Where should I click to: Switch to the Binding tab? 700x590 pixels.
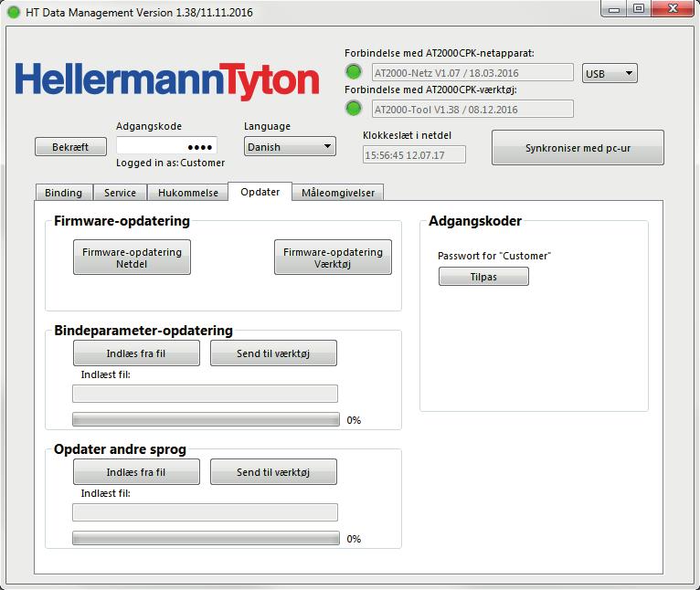pos(63,193)
